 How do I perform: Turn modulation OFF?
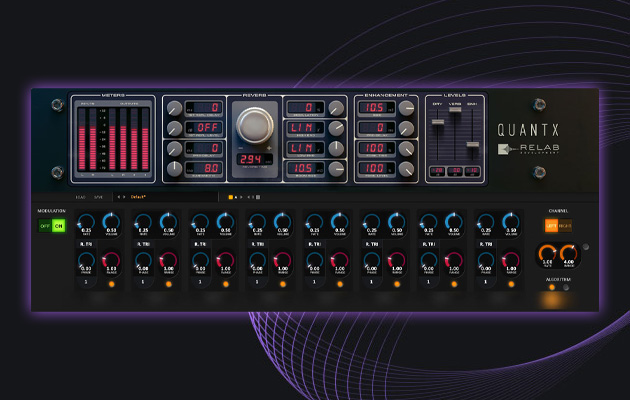click(45, 226)
